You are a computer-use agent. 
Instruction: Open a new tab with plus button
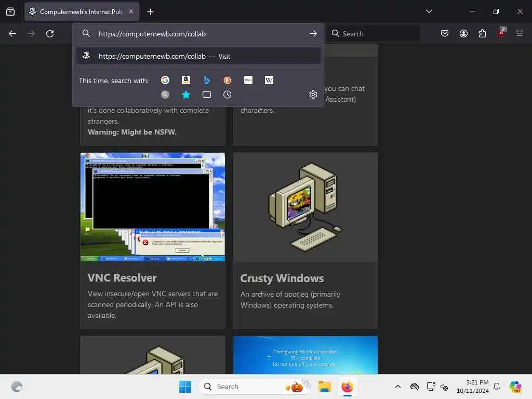pos(150,12)
